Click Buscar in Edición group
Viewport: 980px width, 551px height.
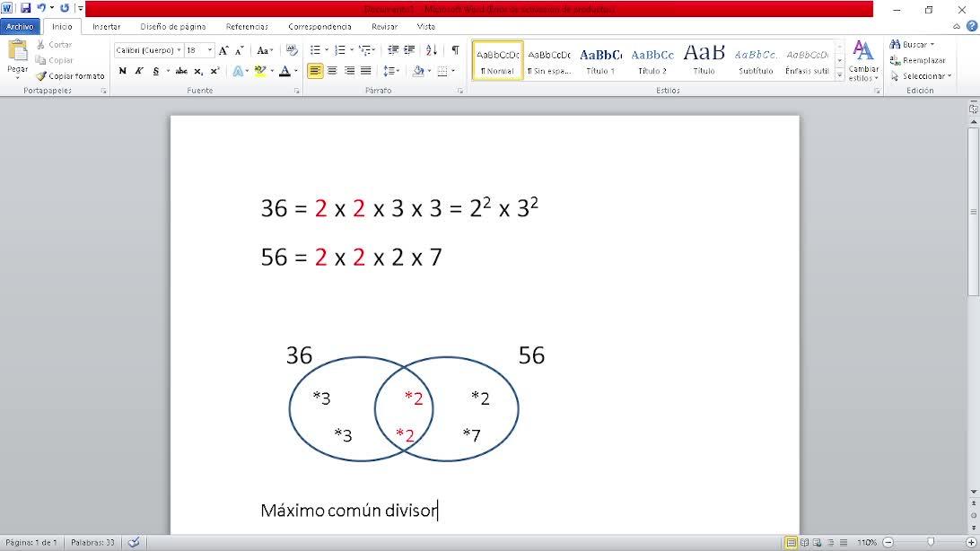[x=913, y=44]
